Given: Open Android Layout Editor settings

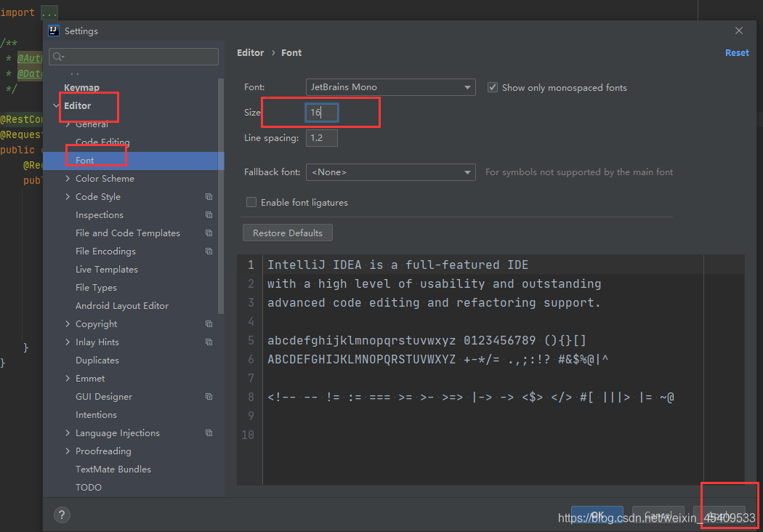Looking at the screenshot, I should click(121, 306).
